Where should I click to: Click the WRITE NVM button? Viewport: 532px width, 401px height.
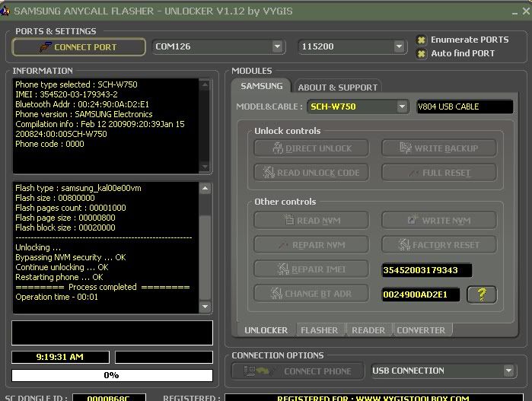439,221
